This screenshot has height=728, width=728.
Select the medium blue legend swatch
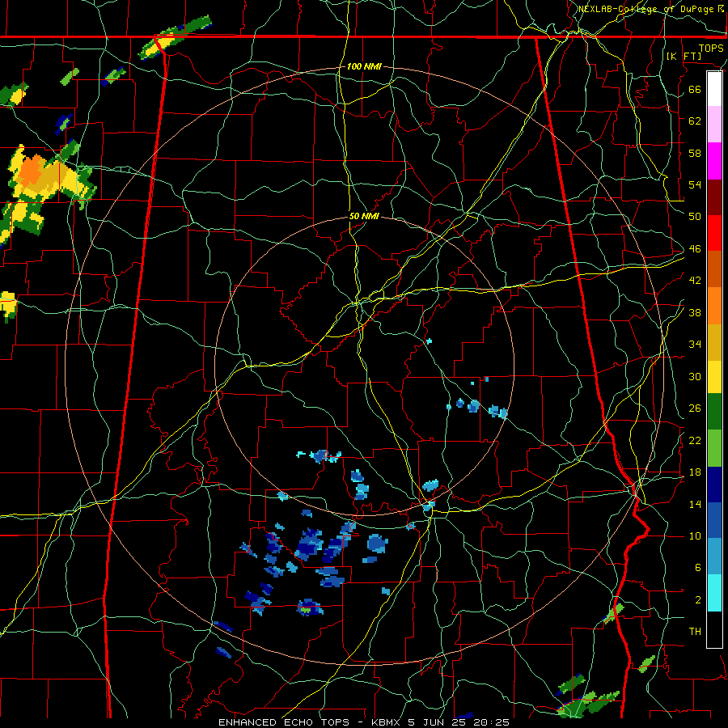coord(714,520)
